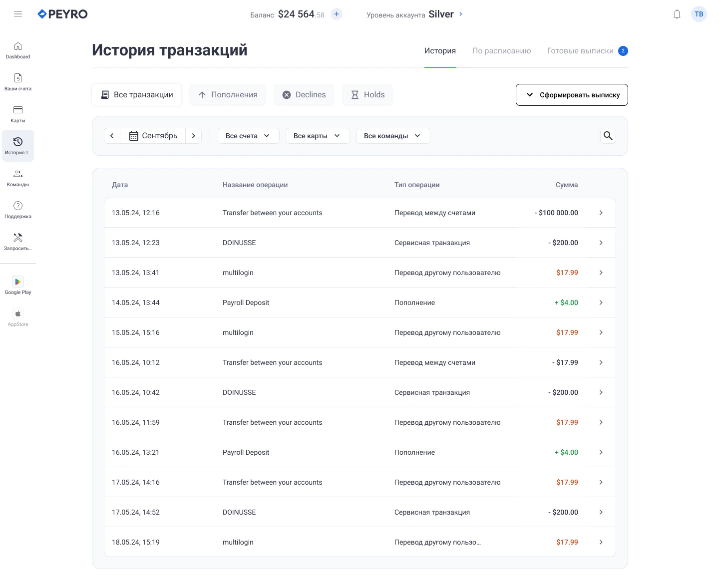Screen dimensions: 719x588
Task: Expand 17.05.24, 14:52 DOINUSSE row chevron
Action: click(601, 512)
